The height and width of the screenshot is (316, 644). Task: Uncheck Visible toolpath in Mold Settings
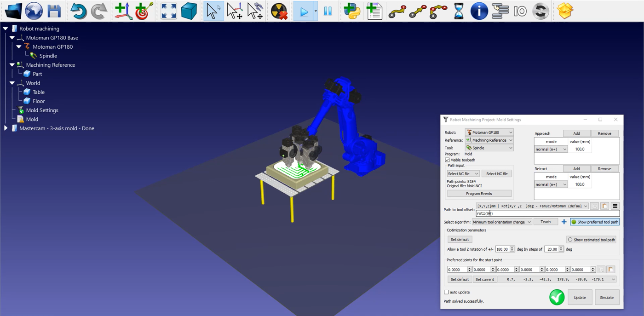coord(447,160)
